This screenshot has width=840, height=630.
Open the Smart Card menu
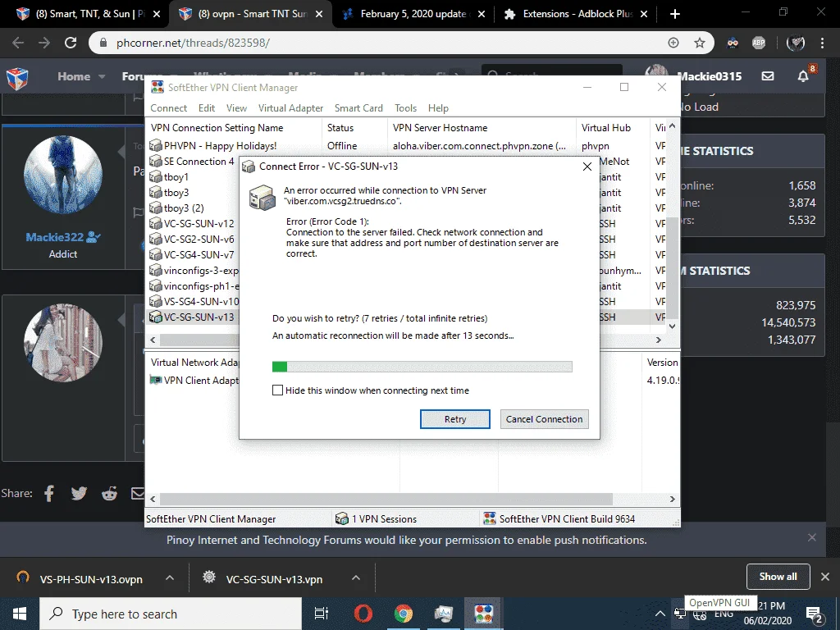(x=358, y=108)
